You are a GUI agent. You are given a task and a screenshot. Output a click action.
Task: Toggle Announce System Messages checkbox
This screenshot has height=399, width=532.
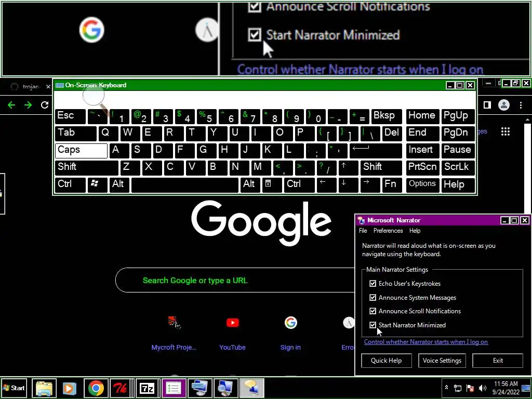(x=373, y=298)
